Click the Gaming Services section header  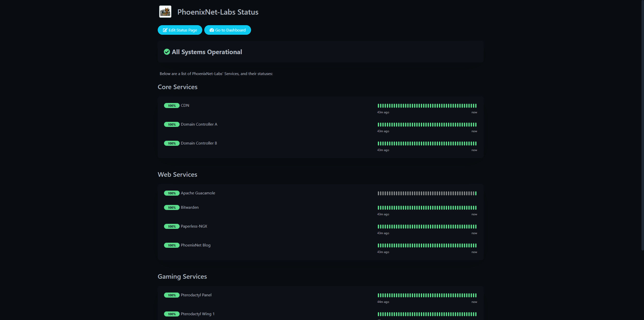coord(182,276)
